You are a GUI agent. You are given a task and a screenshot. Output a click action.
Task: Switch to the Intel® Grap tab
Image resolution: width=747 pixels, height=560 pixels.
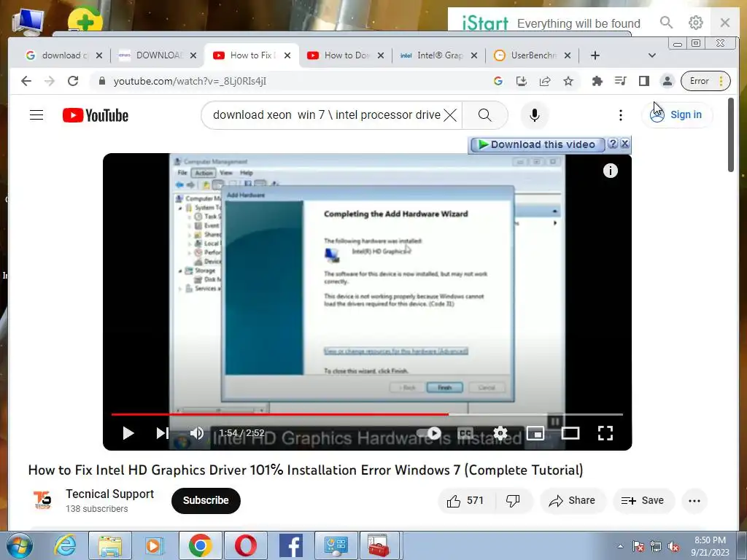click(438, 55)
